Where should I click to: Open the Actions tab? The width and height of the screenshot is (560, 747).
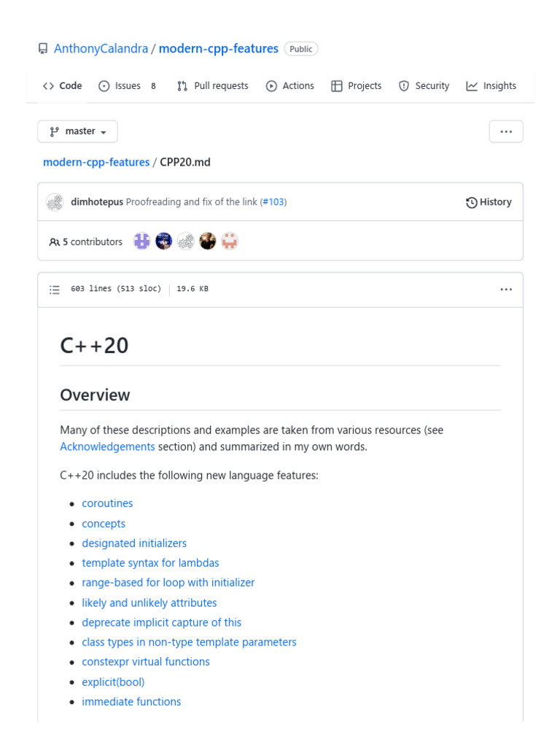pos(290,86)
